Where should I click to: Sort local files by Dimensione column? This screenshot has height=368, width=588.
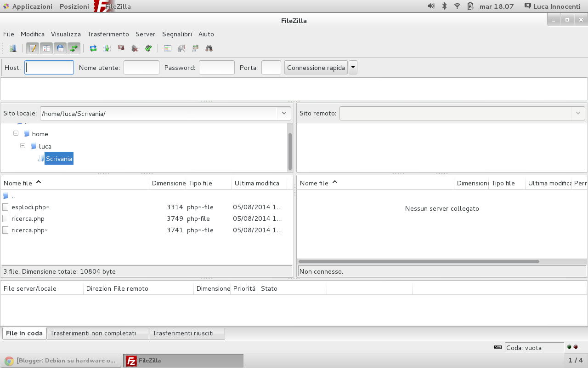(168, 183)
